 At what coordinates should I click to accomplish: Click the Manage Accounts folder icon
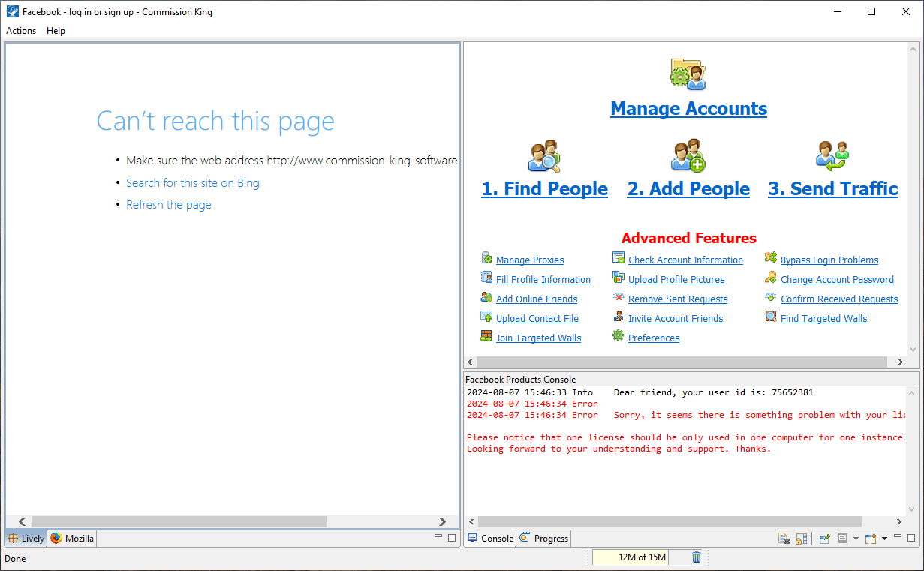(x=688, y=74)
